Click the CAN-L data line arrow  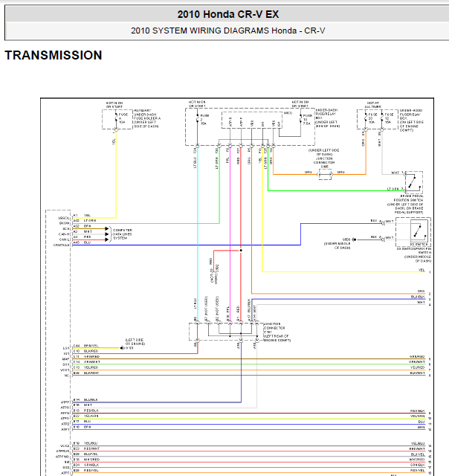(x=106, y=239)
